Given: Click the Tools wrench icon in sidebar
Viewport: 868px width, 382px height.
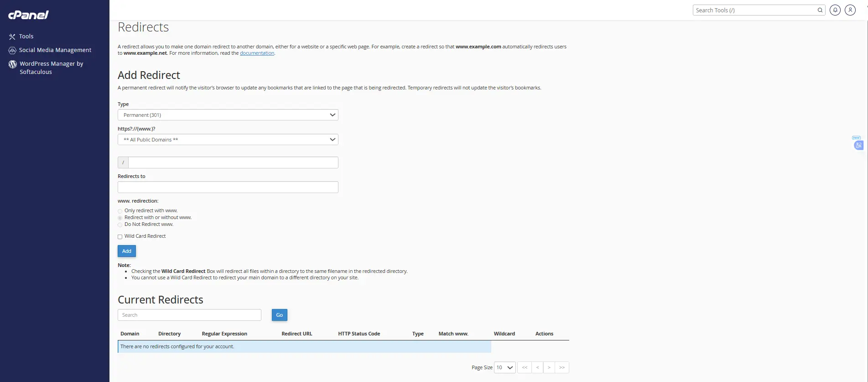Looking at the screenshot, I should click(12, 37).
